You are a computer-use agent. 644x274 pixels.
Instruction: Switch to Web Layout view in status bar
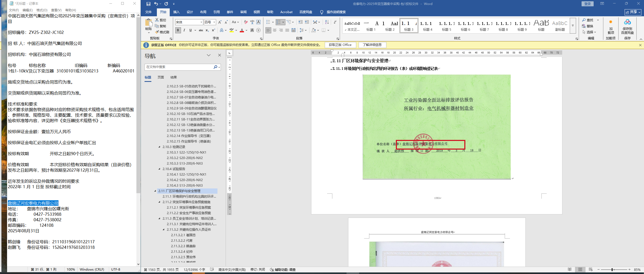[590, 270]
